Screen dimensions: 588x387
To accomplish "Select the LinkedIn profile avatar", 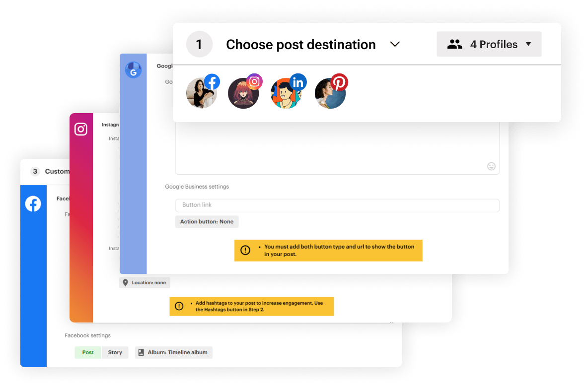I will tap(286, 93).
